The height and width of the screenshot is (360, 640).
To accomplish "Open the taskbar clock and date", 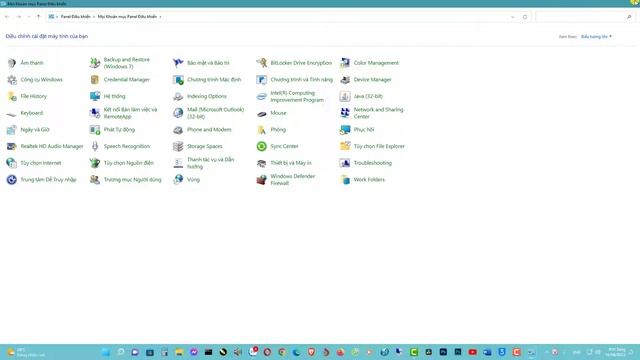I will (615, 352).
